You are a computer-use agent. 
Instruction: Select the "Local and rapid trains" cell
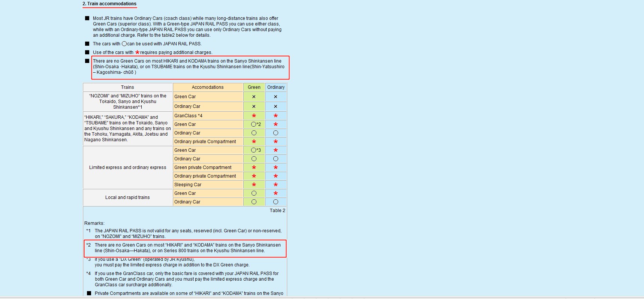coord(127,197)
